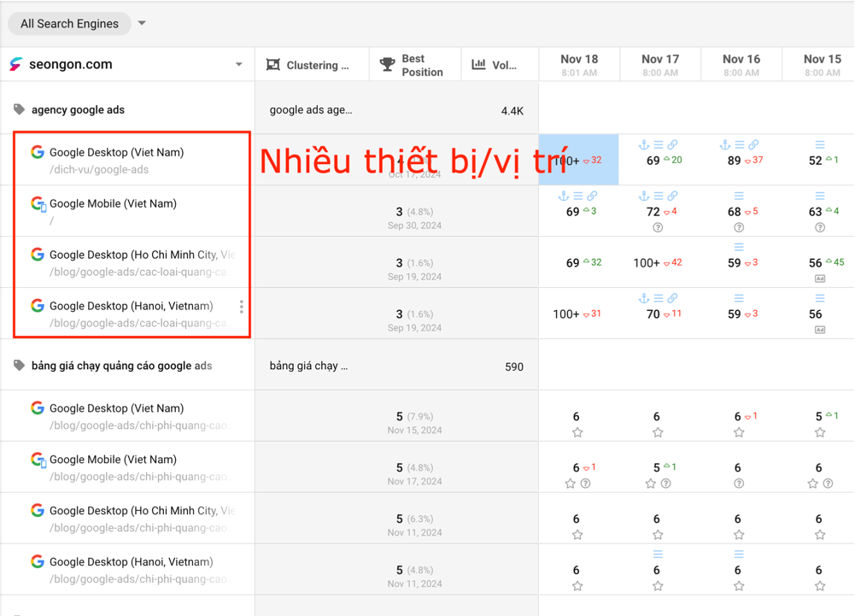Click the link icon above Nov 17 rank 69
The image size is (855, 616).
click(672, 144)
